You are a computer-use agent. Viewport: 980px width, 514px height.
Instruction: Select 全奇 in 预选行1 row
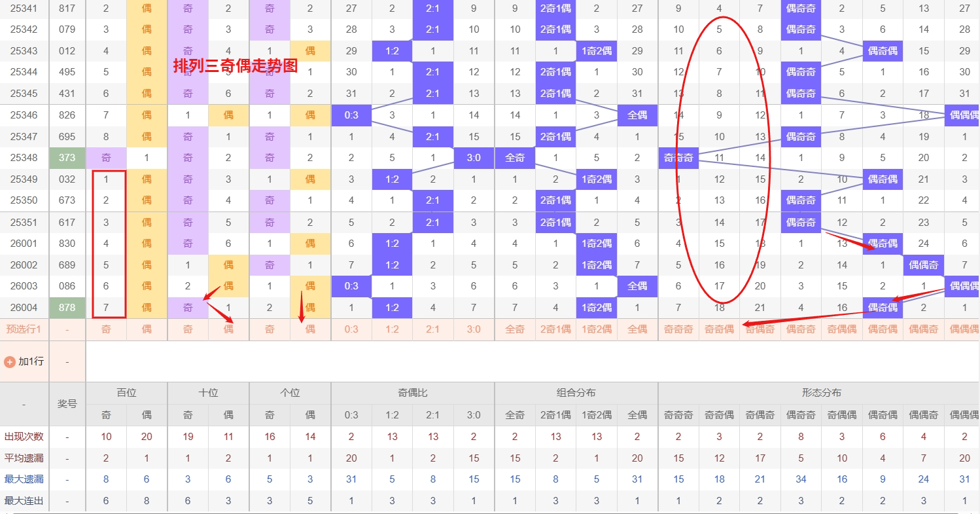point(515,329)
